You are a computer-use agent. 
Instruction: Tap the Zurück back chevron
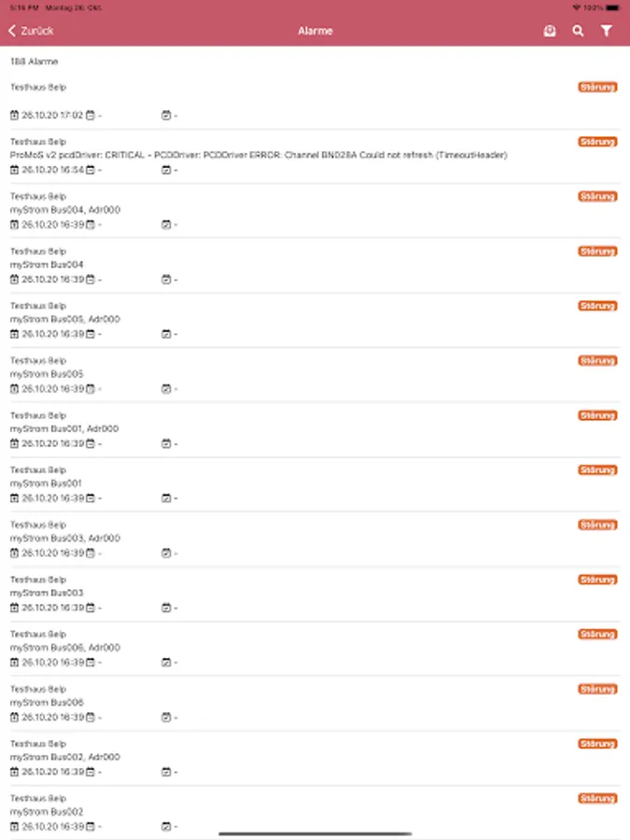12,31
